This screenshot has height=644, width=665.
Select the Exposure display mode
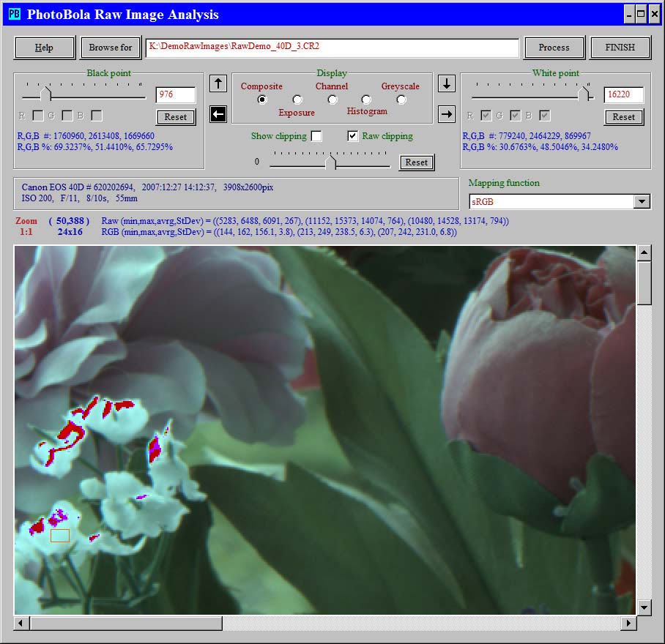coord(297,100)
